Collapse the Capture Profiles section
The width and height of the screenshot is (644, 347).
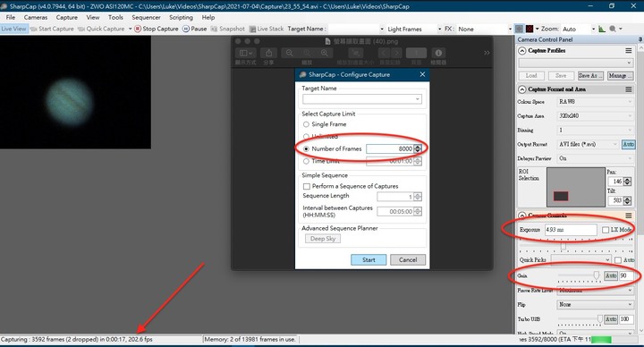coord(522,50)
